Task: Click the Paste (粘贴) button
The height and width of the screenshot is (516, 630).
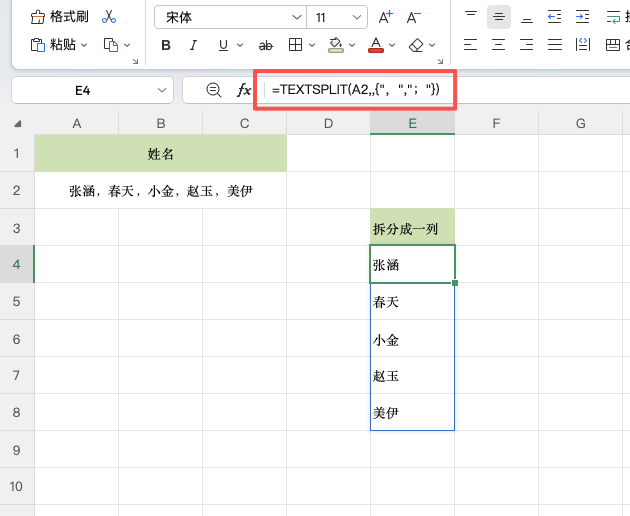Action: tap(53, 45)
